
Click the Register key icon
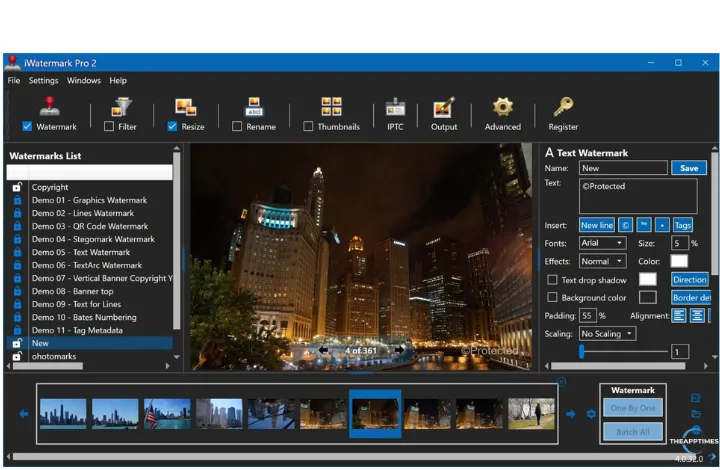(563, 106)
